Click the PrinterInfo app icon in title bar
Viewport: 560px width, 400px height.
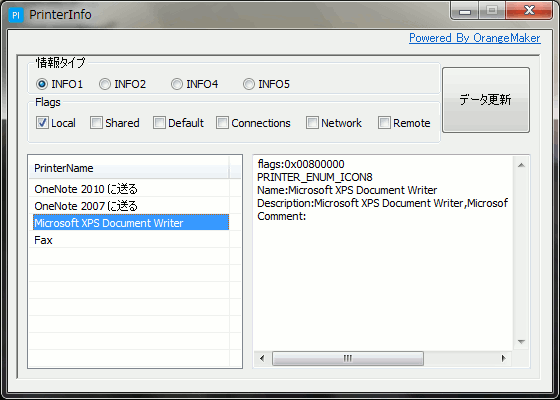(16, 15)
